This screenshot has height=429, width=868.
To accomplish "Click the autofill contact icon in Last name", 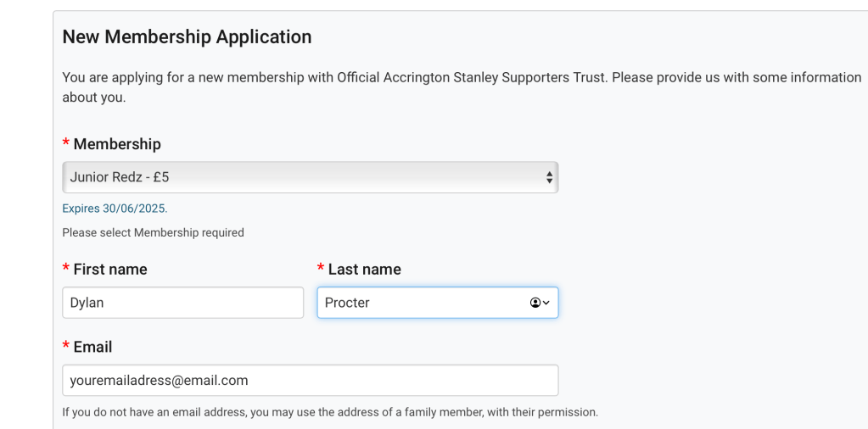I will point(535,303).
